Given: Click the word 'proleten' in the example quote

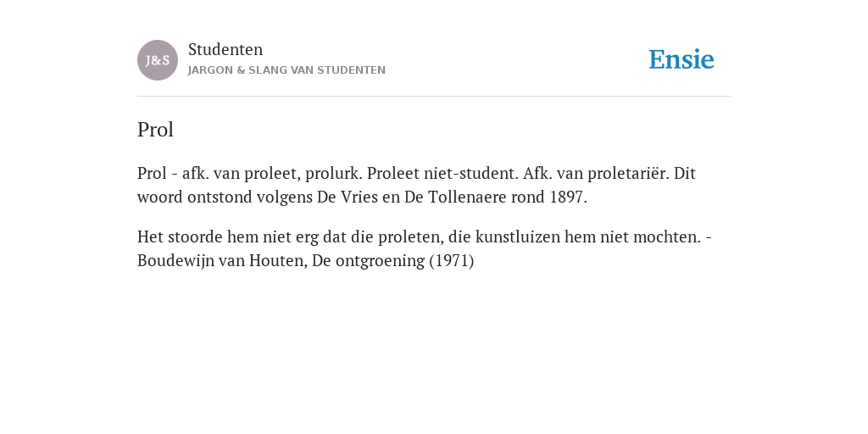Looking at the screenshot, I should 411,237.
